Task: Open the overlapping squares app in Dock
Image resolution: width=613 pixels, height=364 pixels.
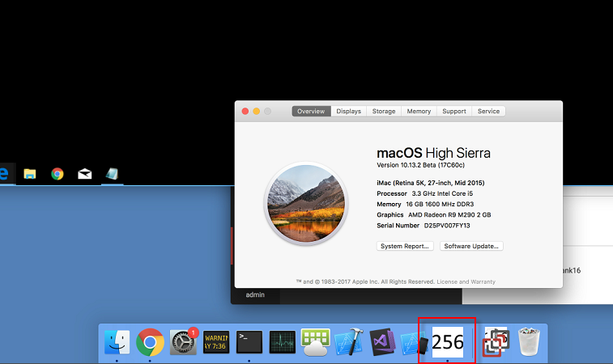Action: 496,342
